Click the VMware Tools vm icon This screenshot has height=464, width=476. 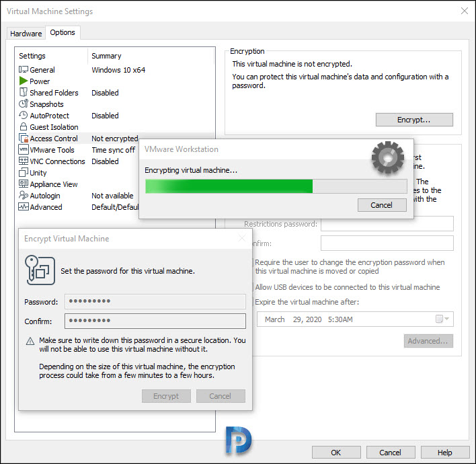24,149
